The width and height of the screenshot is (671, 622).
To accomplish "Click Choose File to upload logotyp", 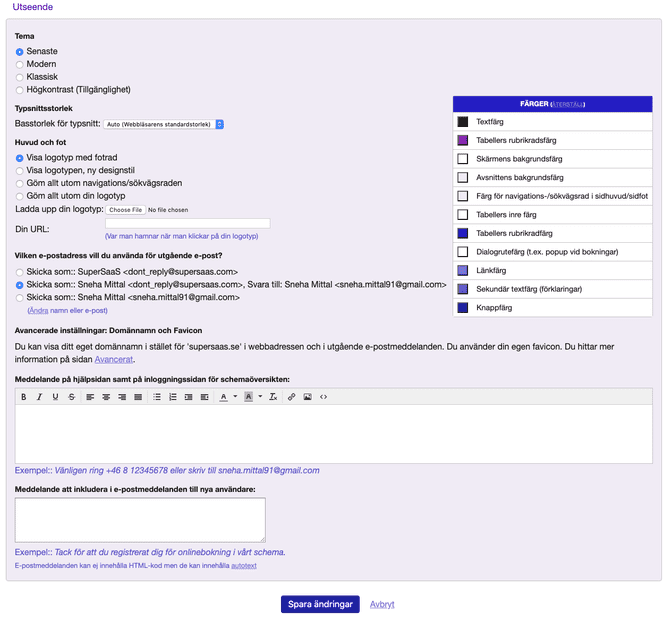I will click(125, 210).
